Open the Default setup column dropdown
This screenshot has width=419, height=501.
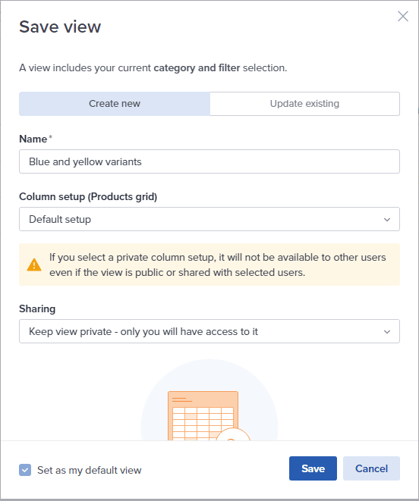click(209, 219)
